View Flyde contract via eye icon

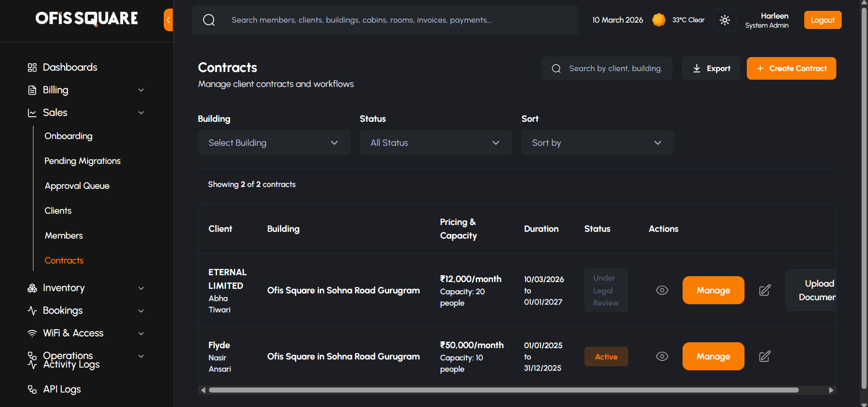click(x=662, y=356)
